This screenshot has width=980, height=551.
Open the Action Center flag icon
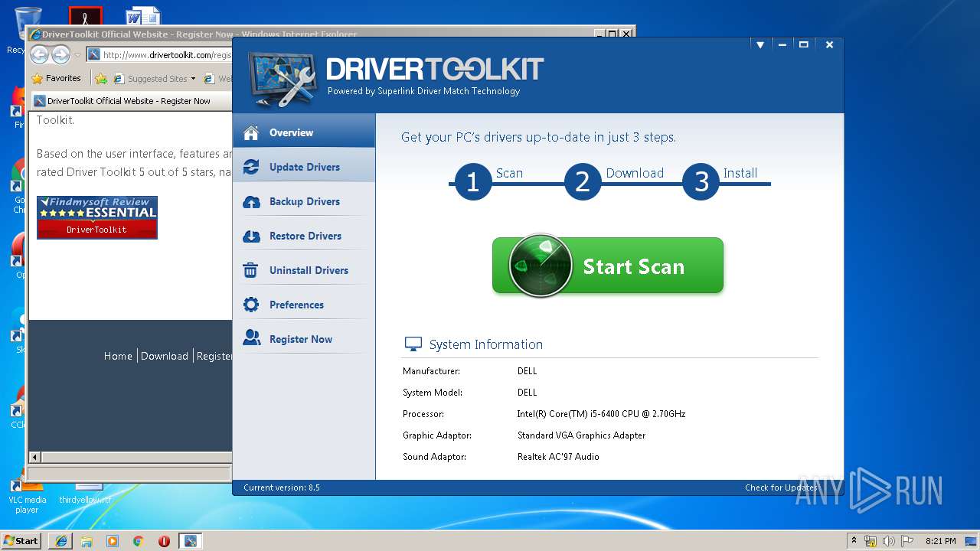(906, 541)
